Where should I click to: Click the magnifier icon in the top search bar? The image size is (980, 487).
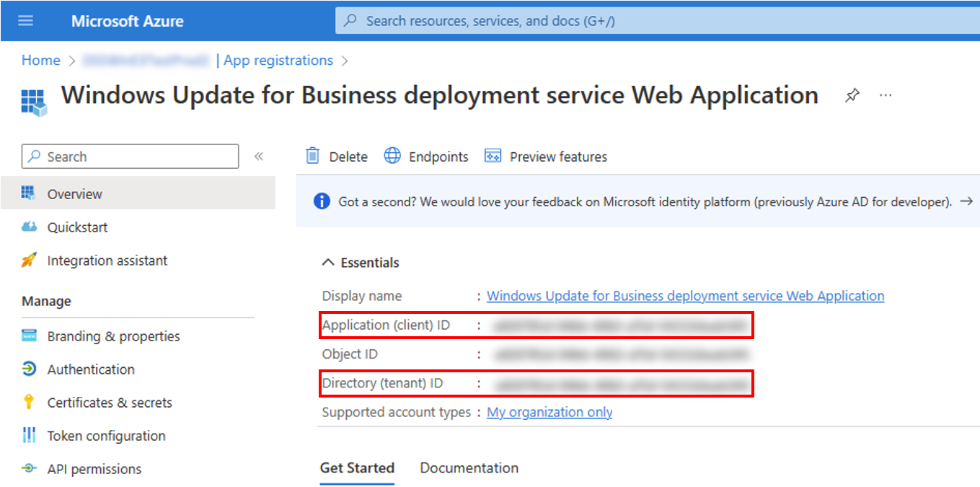tap(350, 21)
